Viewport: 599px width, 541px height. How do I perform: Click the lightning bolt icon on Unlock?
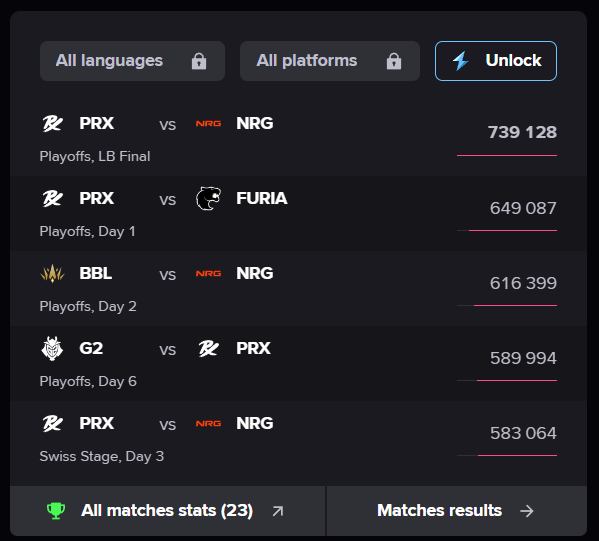[x=461, y=61]
